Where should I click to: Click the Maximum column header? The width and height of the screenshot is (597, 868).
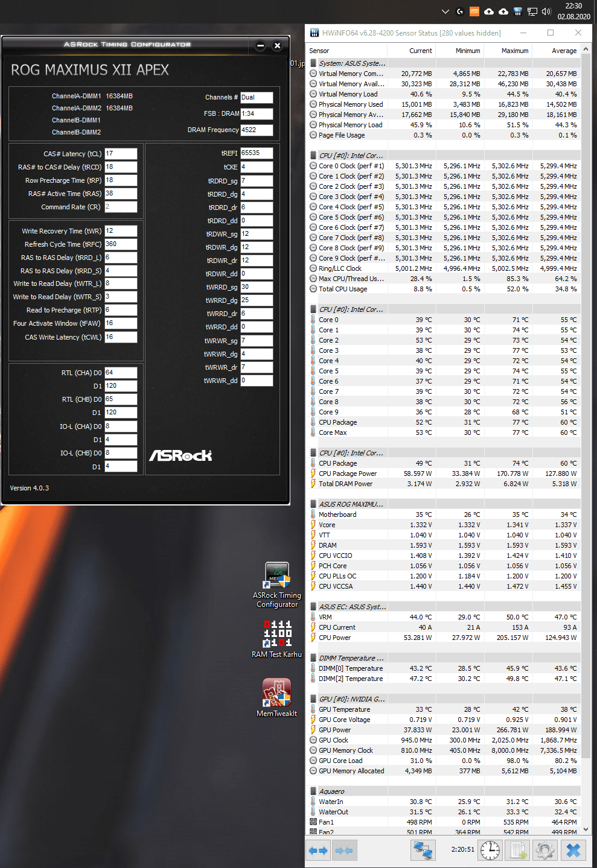click(x=508, y=51)
